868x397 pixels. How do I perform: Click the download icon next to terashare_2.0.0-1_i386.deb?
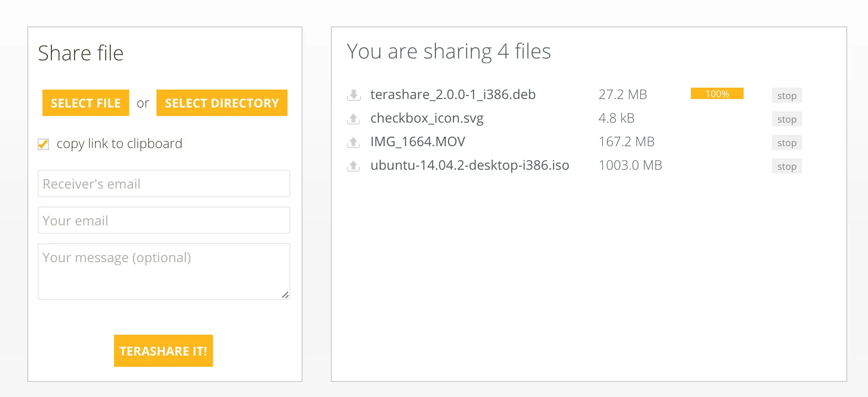click(352, 94)
